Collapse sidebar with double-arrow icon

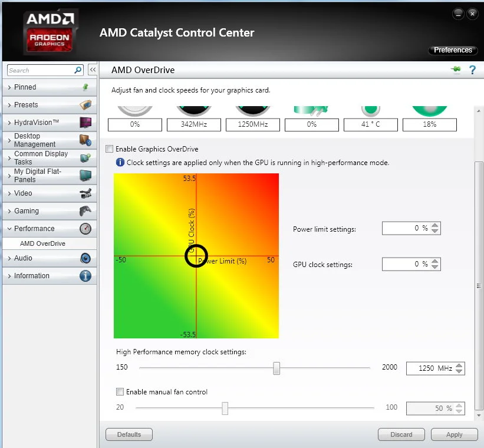[93, 70]
